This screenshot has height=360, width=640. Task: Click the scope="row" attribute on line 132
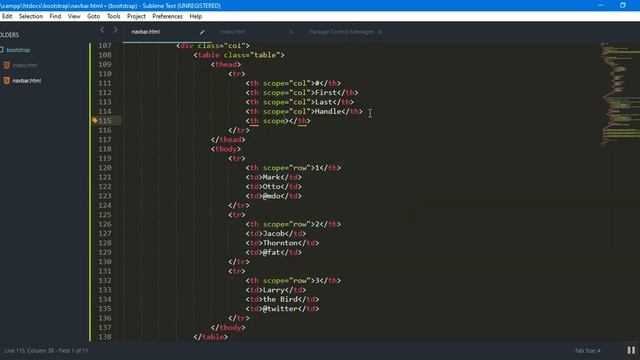[x=287, y=280]
